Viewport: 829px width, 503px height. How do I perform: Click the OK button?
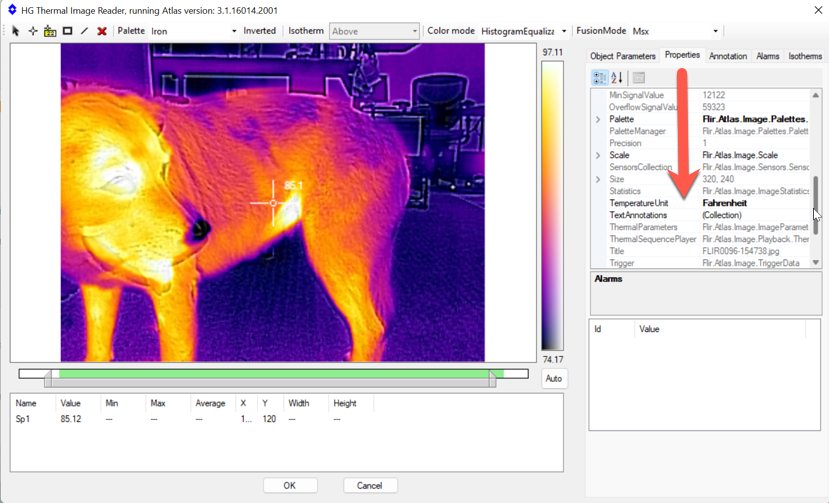(290, 485)
